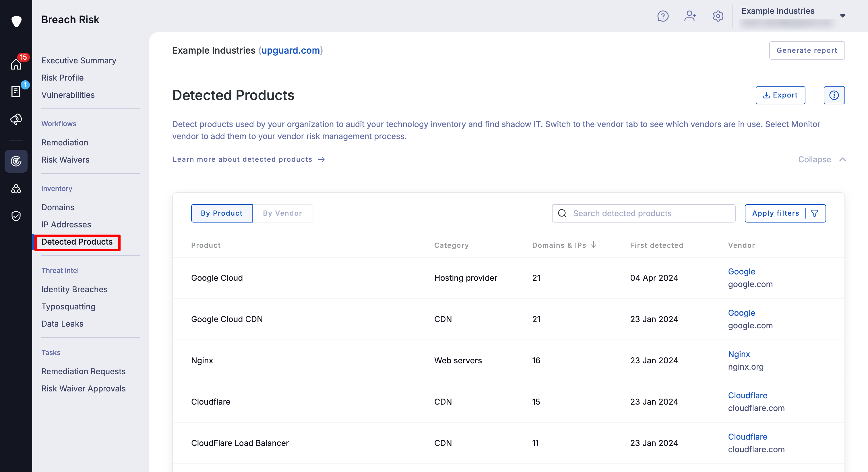The width and height of the screenshot is (868, 472).
Task: Switch to By Product tab
Action: coord(222,213)
